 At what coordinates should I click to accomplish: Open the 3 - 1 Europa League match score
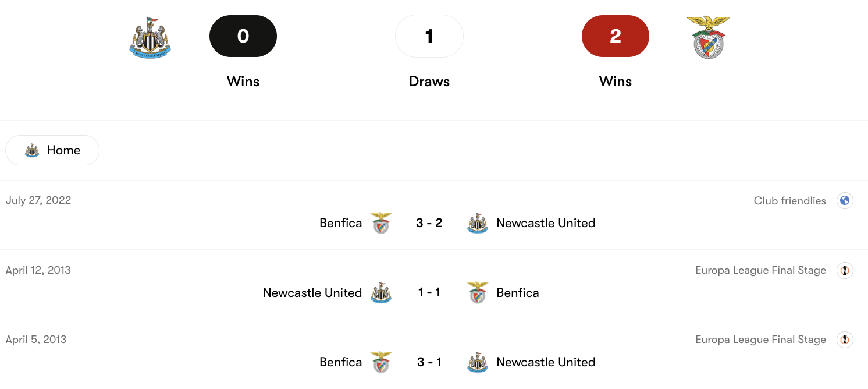[429, 362]
